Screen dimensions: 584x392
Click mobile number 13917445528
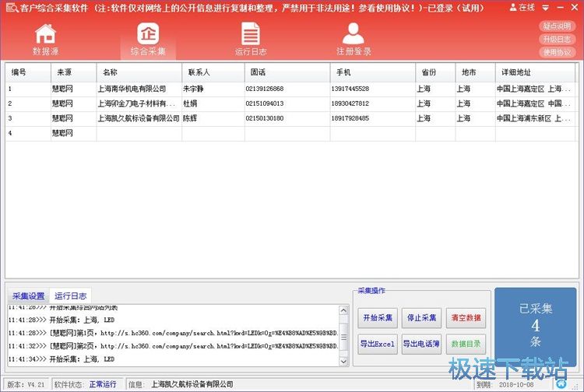350,89
